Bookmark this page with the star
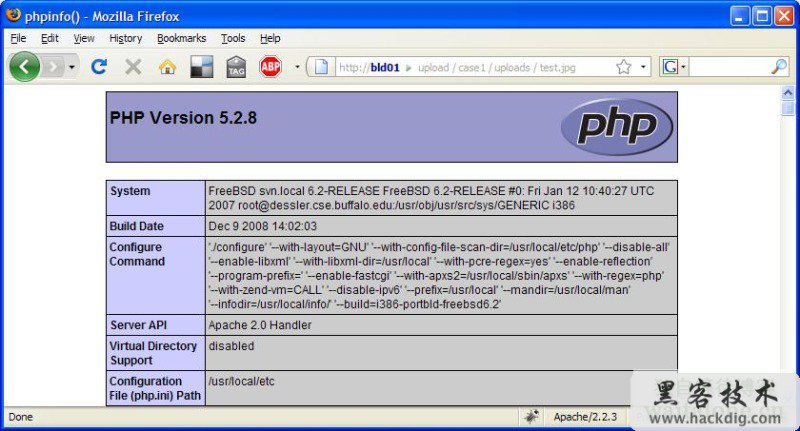The width and height of the screenshot is (800, 431). (623, 67)
